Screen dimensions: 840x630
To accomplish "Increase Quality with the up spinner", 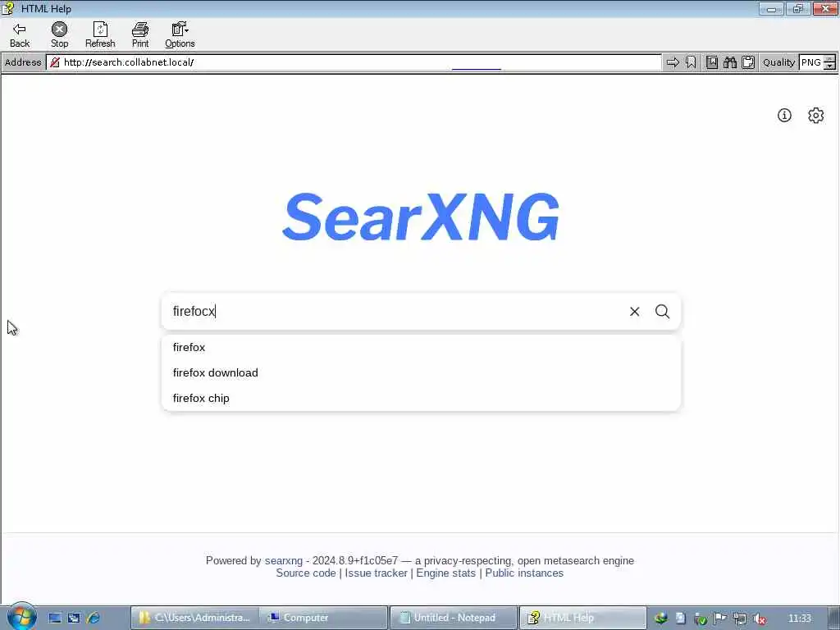I will point(830,59).
